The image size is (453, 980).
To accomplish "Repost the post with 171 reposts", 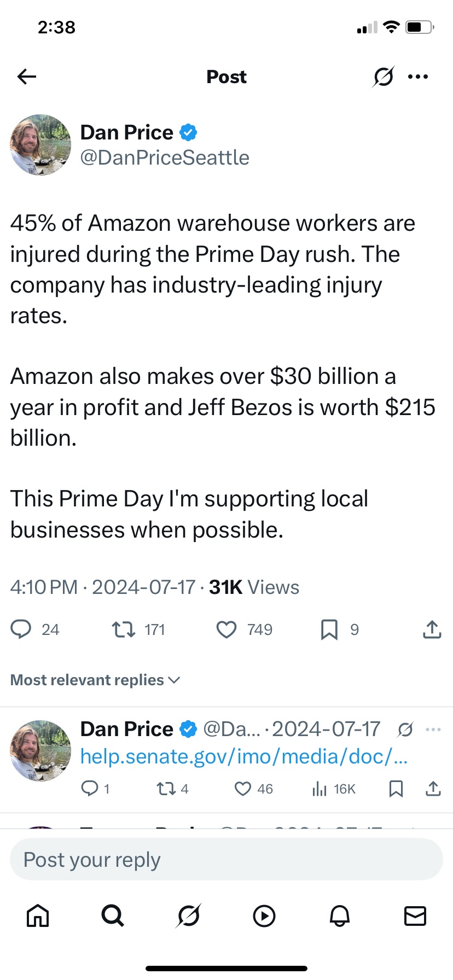I will coord(124,629).
